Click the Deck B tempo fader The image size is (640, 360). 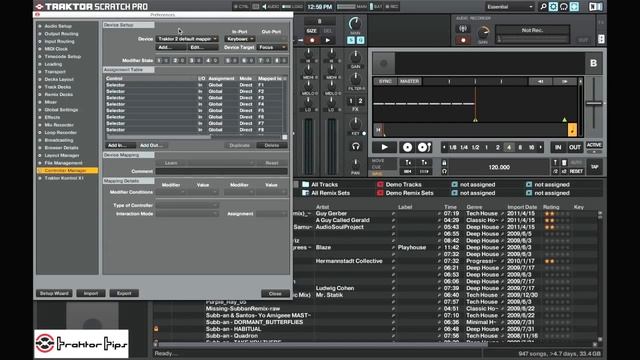pos(594,103)
